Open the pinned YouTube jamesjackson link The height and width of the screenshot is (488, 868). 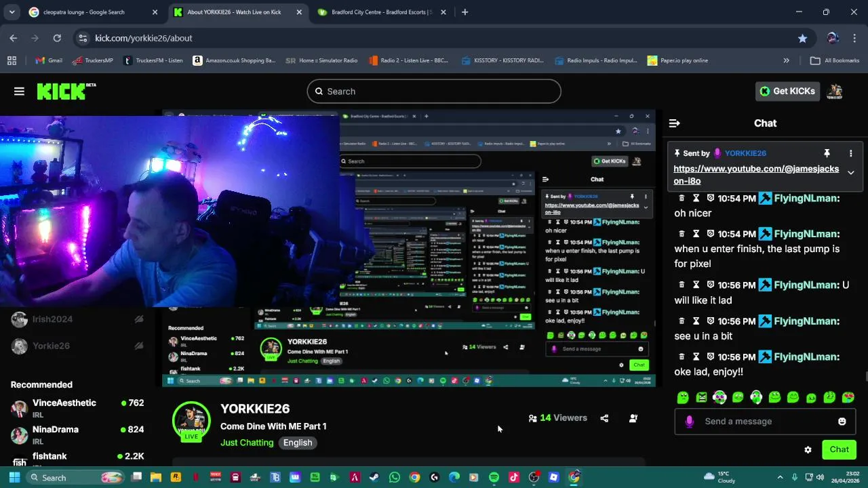tap(756, 175)
